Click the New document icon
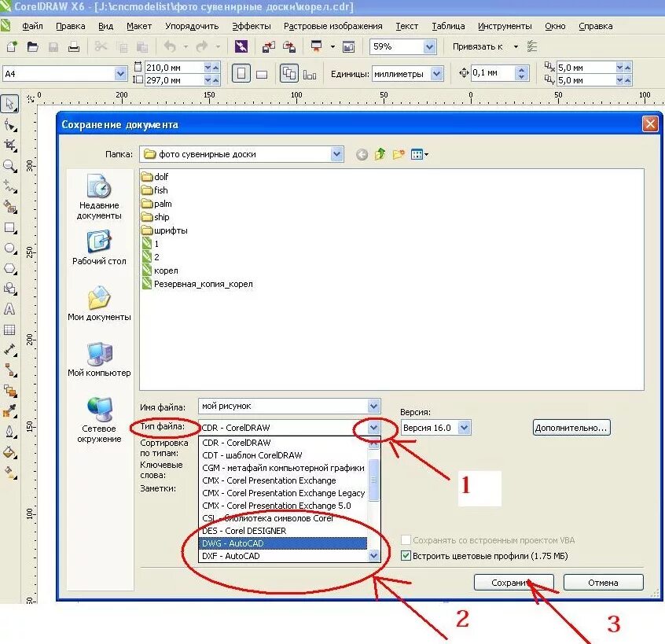 coord(12,46)
